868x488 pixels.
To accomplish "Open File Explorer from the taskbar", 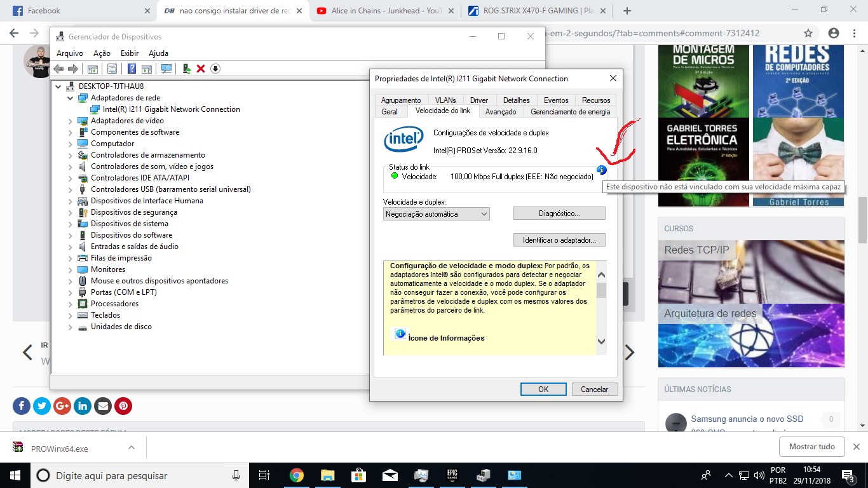I will coord(327,475).
